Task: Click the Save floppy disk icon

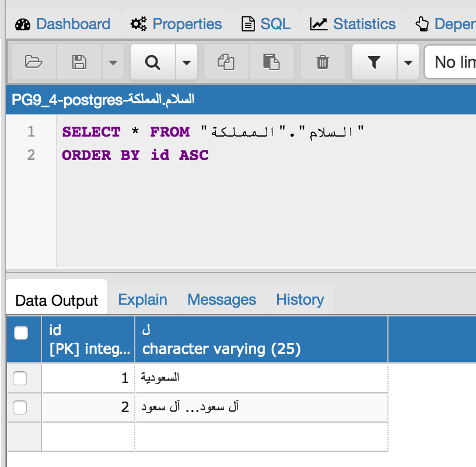Action: pos(79,62)
